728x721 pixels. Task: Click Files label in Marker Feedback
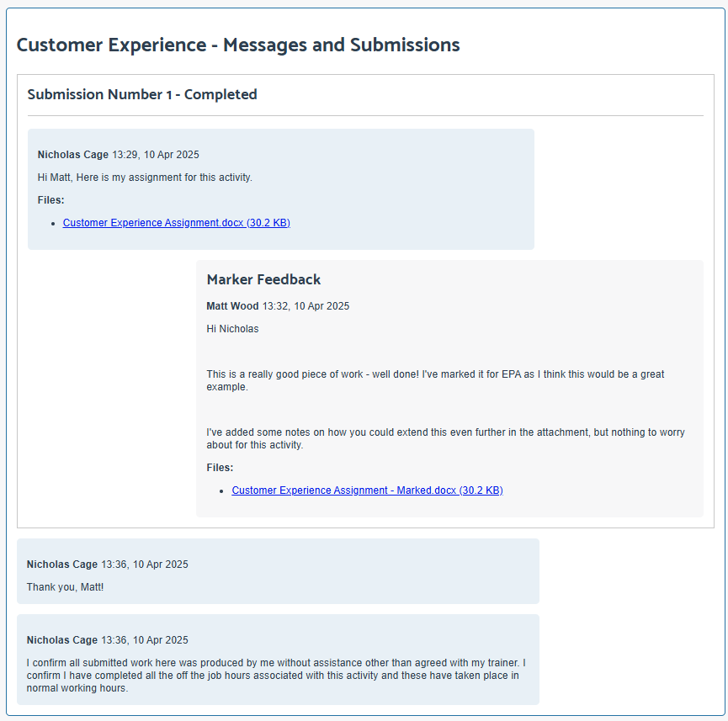[220, 468]
